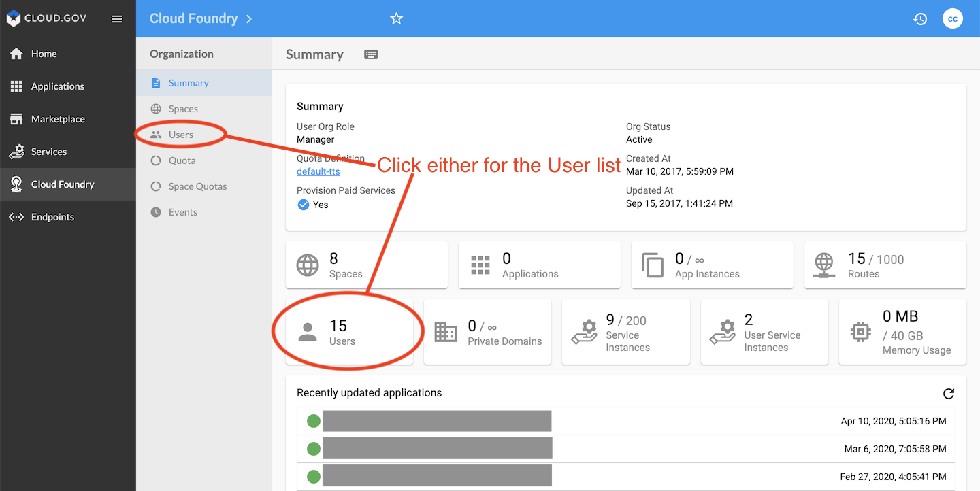Open the application updated Mar 6, 2020
Screen dimensions: 980x491
[x=626, y=449]
